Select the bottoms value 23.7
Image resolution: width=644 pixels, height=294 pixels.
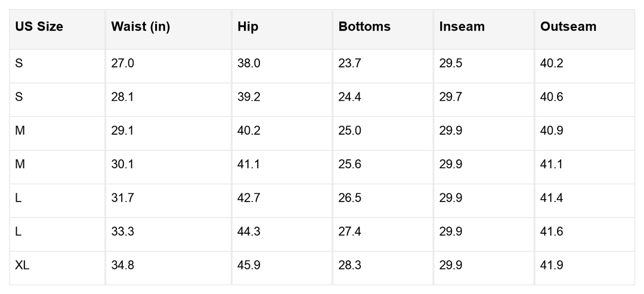click(349, 63)
